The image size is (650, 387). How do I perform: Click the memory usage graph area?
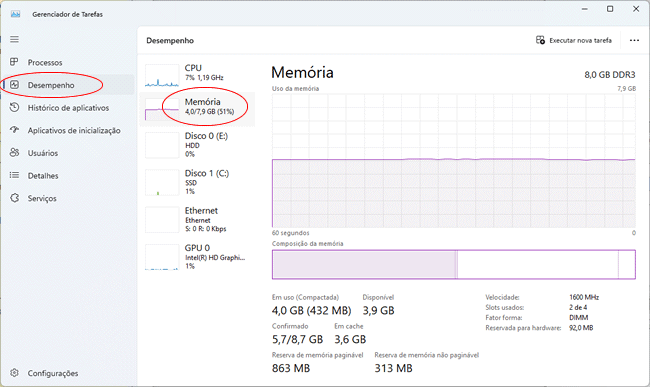point(454,161)
